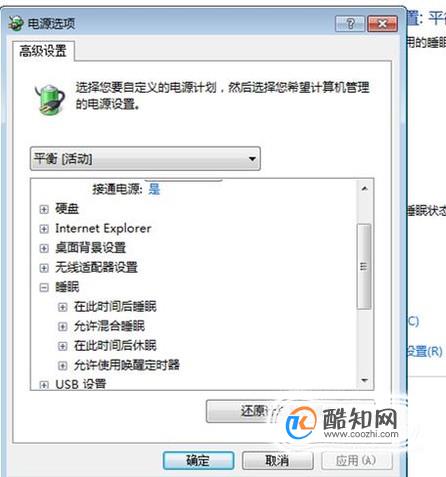
Task: Click the green battery plug icon
Action: coord(49,99)
